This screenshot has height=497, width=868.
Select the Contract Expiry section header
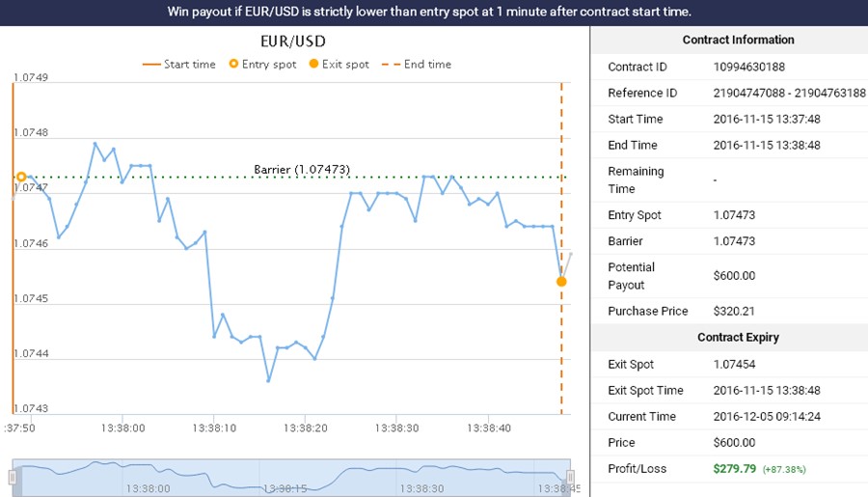point(738,338)
